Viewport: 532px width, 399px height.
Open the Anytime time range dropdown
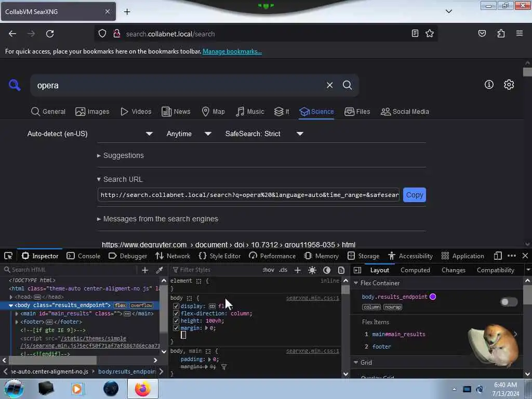click(x=189, y=134)
